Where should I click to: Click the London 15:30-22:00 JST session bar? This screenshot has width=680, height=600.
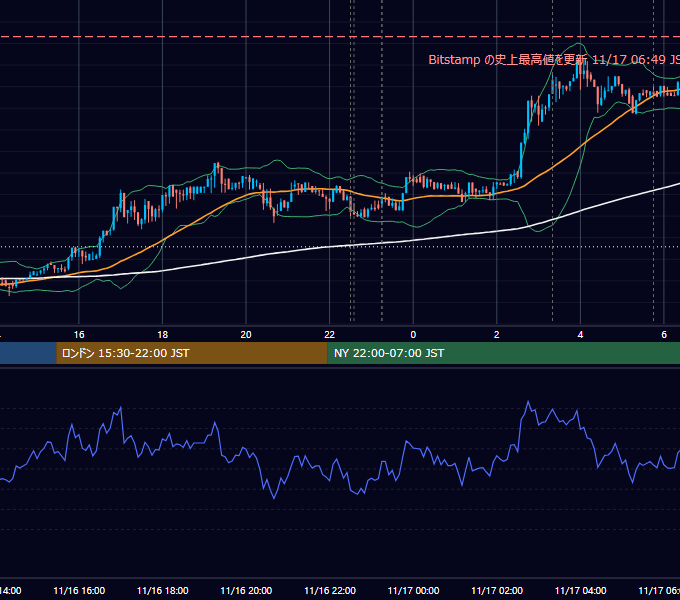(192, 353)
